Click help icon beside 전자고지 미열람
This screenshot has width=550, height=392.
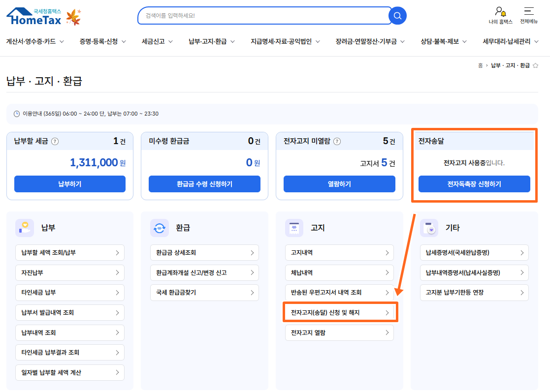click(x=338, y=141)
